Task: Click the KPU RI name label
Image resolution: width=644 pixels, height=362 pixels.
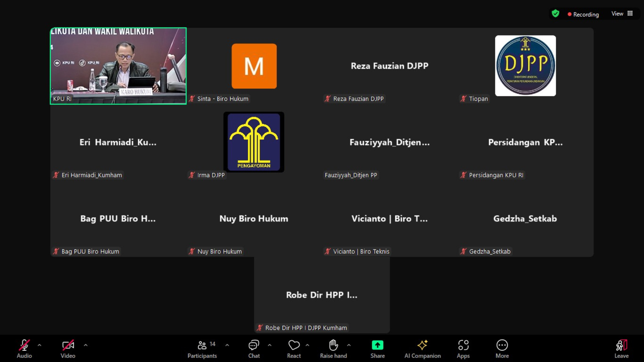Action: click(x=62, y=99)
